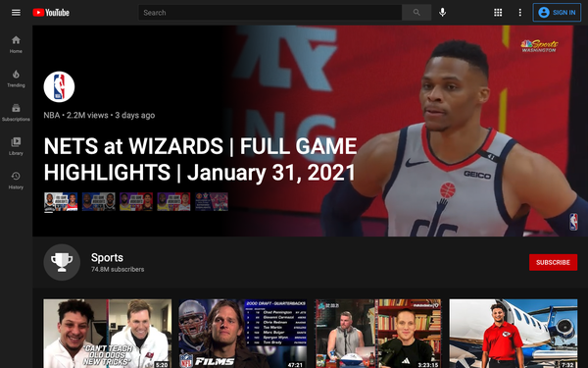Select the fifth highlight thumbnail in carousel
The width and height of the screenshot is (588, 368).
211,201
